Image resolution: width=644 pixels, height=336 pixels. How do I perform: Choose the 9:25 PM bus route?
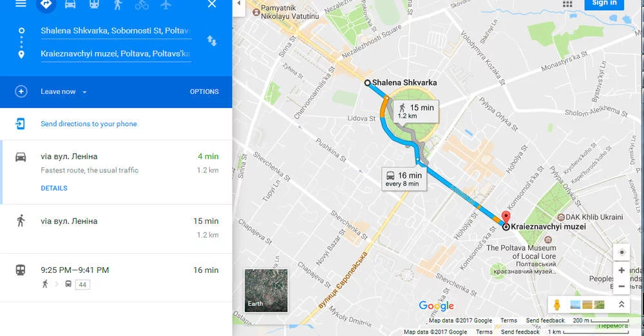[116, 277]
